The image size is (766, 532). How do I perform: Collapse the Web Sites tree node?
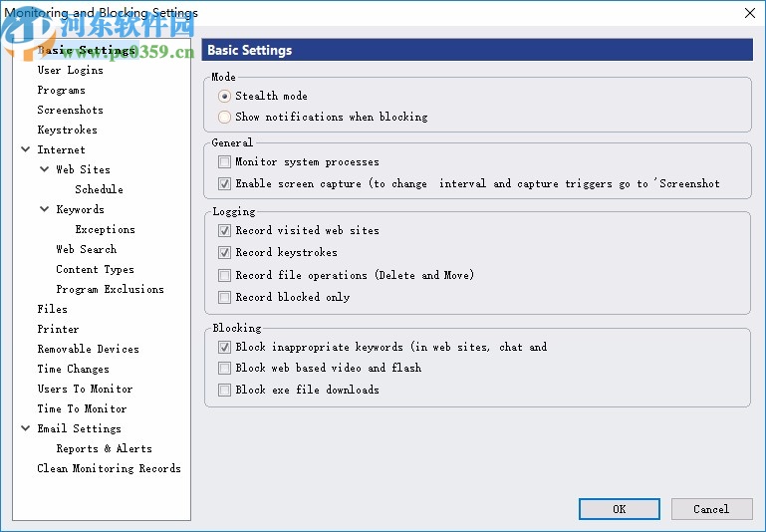coord(45,169)
